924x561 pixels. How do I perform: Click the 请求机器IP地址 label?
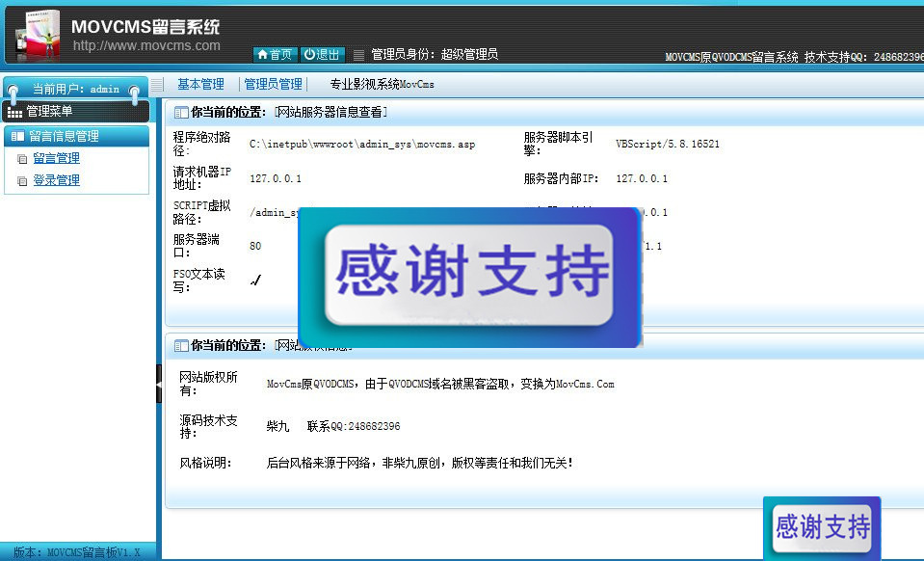pos(202,178)
